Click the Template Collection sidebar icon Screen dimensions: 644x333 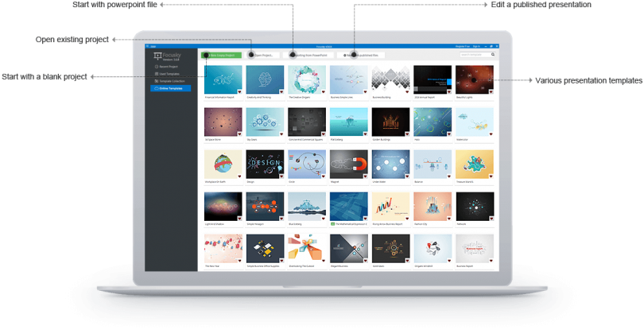point(157,81)
